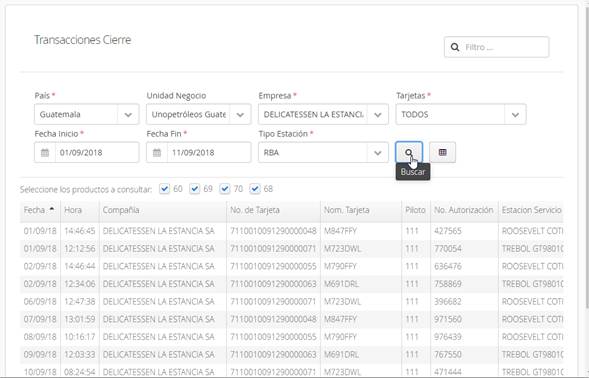Viewport: 589px width, 378px height.
Task: Click the Fecha column sort arrow
Action: point(52,209)
